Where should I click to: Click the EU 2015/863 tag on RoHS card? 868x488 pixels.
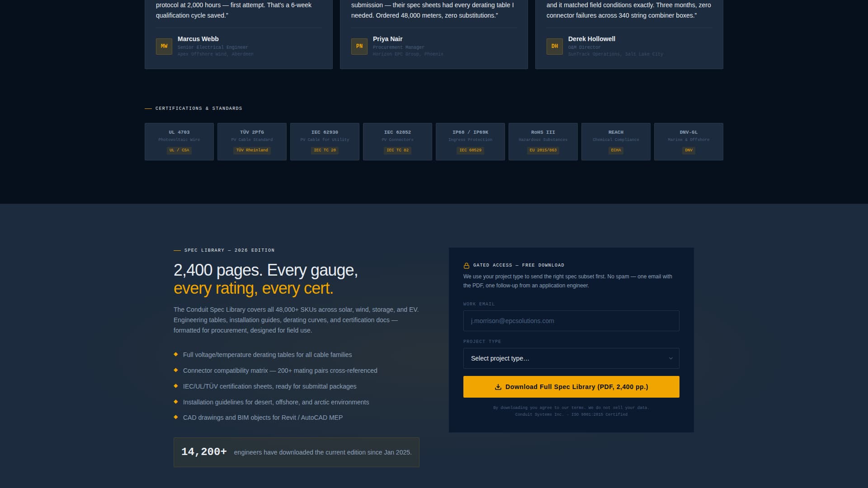pyautogui.click(x=543, y=150)
